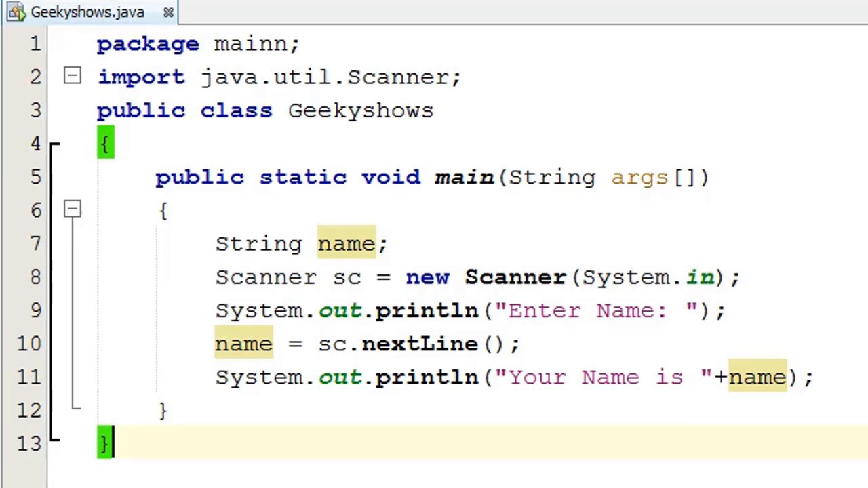Close the Geekyshows.java tab
The image size is (868, 488).
click(168, 12)
